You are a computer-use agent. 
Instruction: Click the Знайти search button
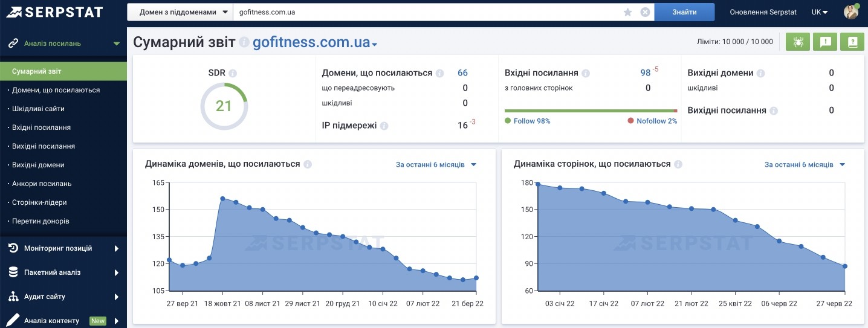[x=684, y=12]
